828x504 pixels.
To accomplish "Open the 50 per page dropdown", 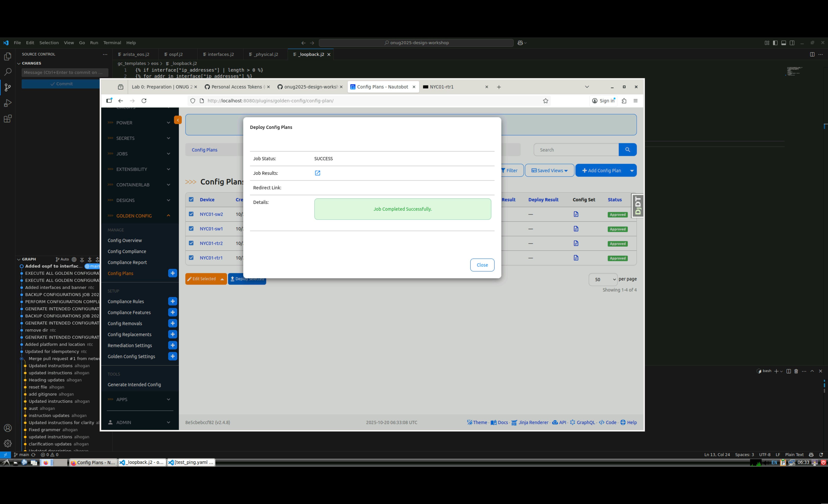I will pos(603,280).
